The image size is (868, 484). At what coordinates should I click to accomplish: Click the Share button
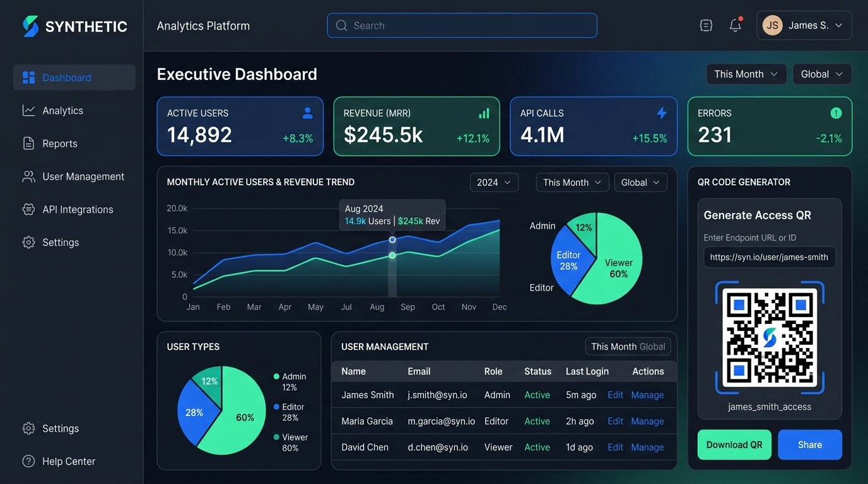(x=810, y=445)
